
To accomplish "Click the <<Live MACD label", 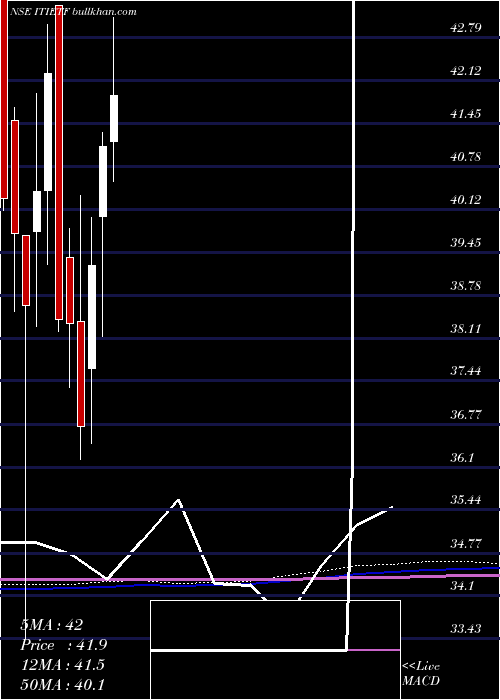I will coord(421,674).
